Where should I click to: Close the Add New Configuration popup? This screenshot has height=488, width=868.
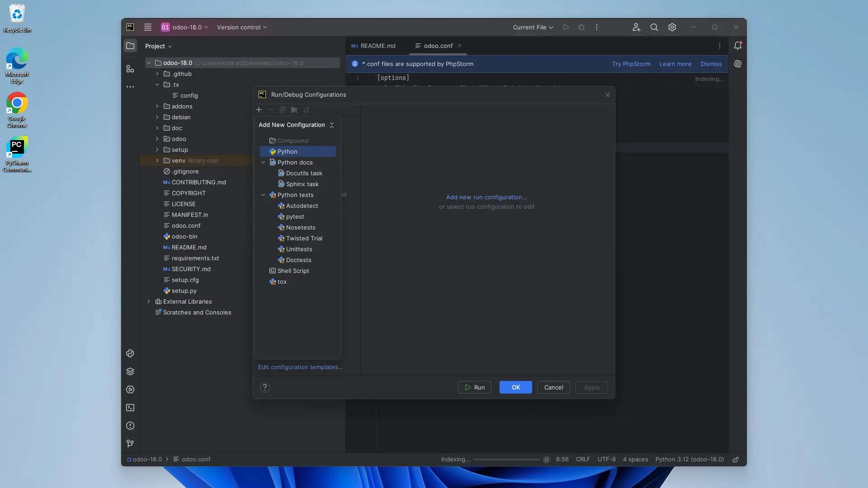coord(332,125)
